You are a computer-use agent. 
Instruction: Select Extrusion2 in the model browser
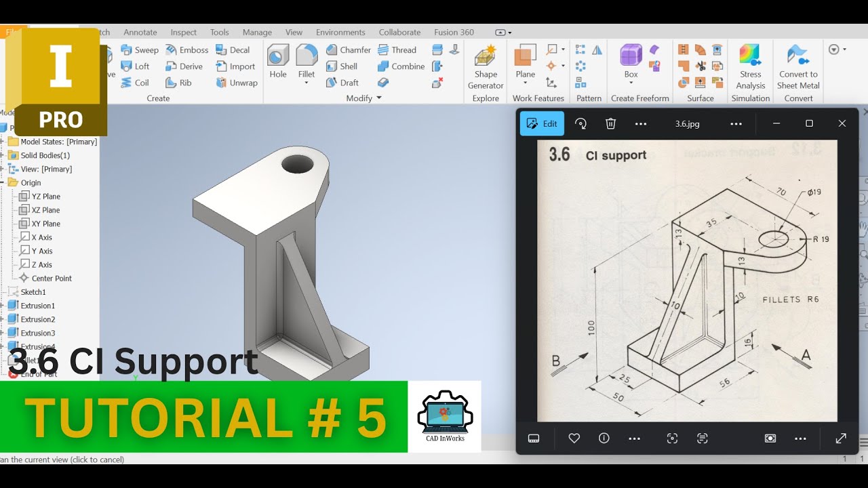point(31,319)
